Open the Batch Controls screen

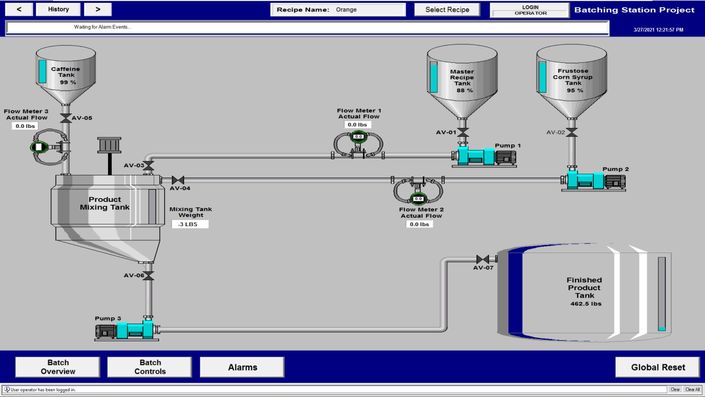click(x=150, y=367)
